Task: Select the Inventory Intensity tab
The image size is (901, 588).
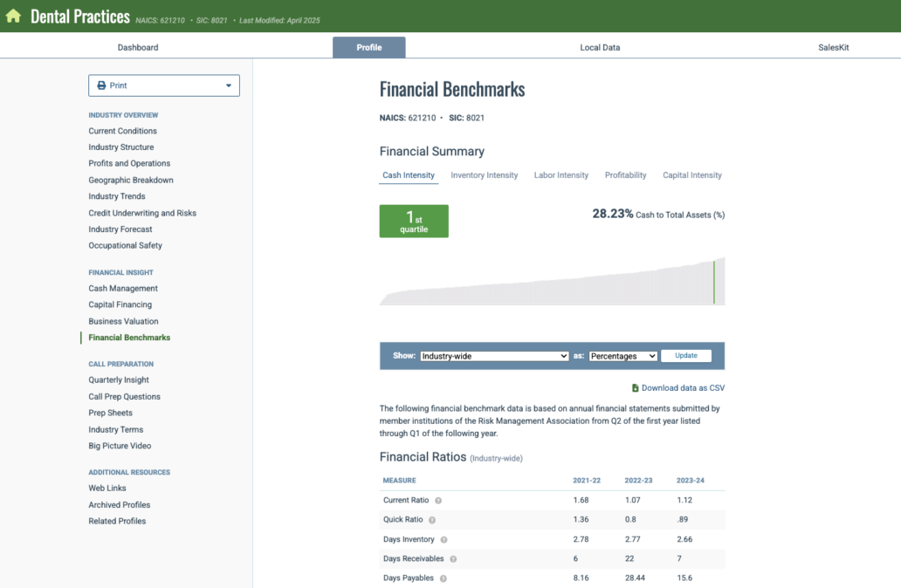Action: [x=484, y=175]
